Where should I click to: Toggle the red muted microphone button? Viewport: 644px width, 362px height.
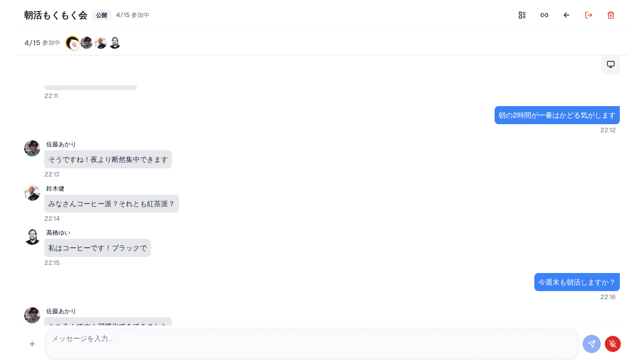click(x=613, y=344)
